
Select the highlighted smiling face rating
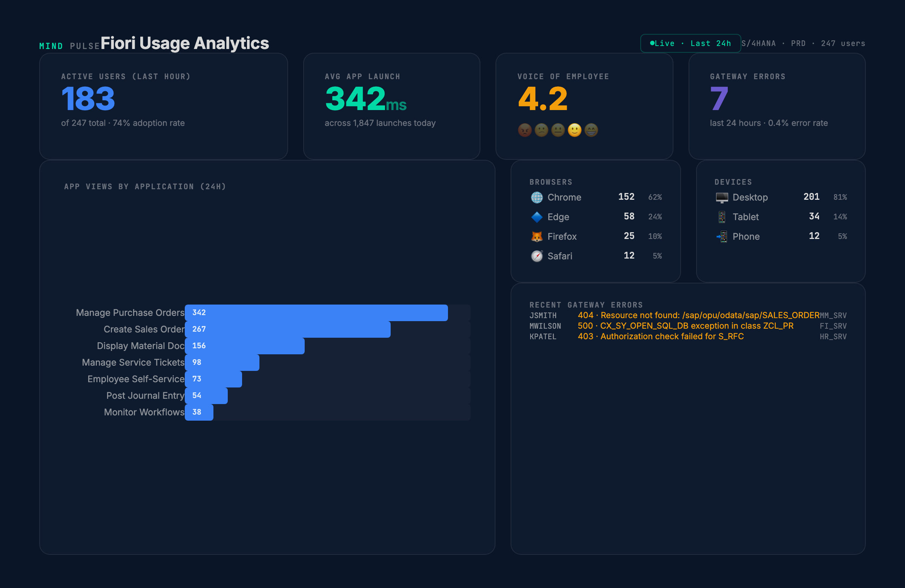tap(574, 130)
